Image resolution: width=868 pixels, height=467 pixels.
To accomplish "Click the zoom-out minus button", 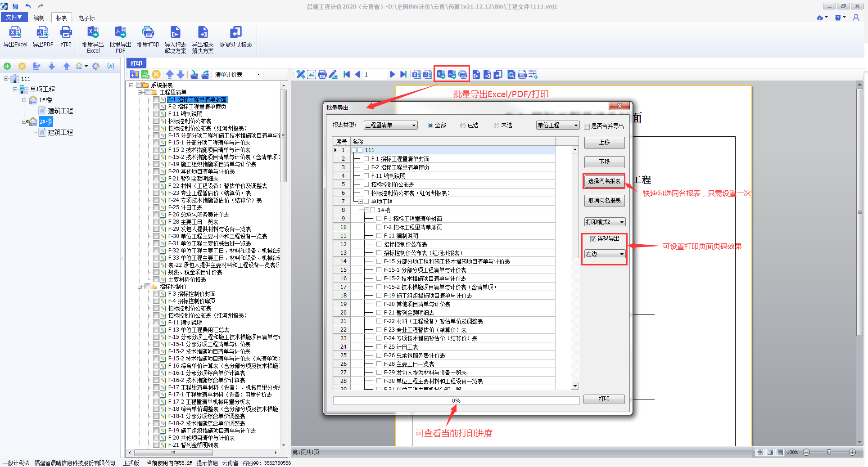I will pos(806,452).
